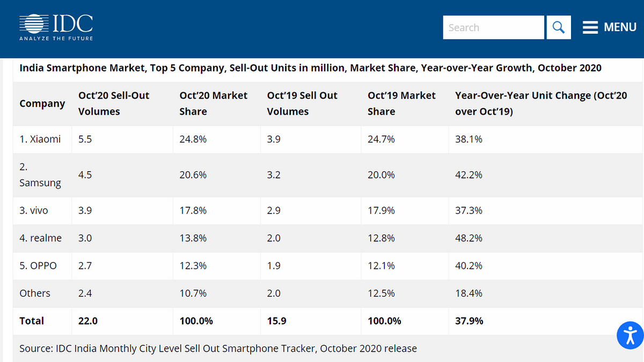Click vivo's Oct'20 volume '3.9'
Viewport: 644px width, 362px height.
[x=85, y=211]
